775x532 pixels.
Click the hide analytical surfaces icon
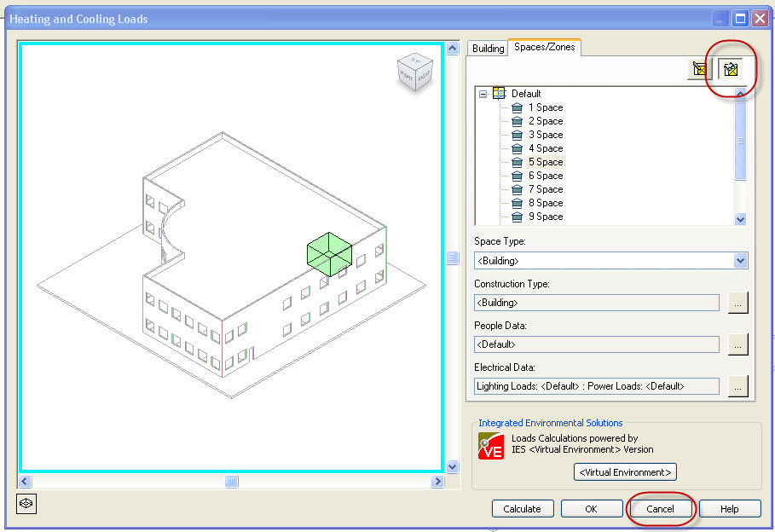[700, 69]
